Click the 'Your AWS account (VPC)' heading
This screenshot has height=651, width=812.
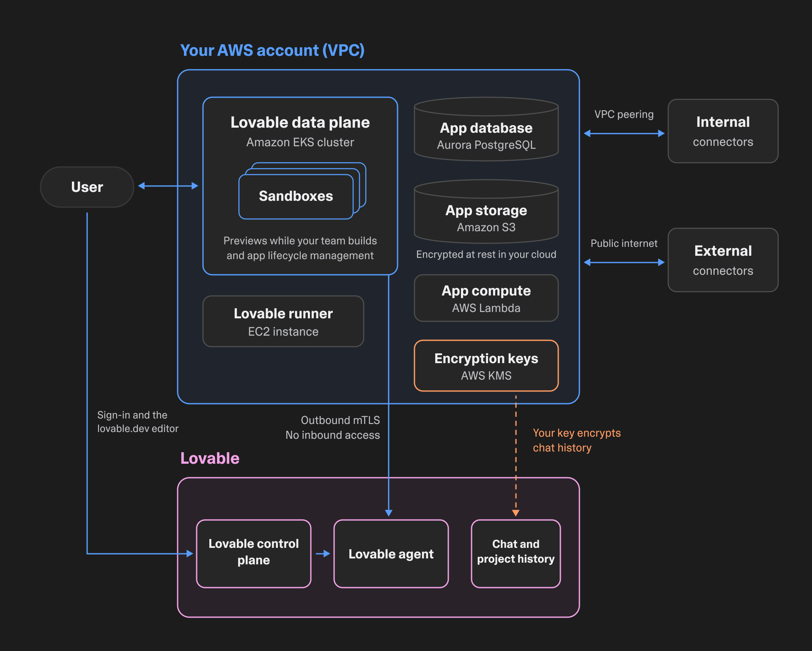(272, 50)
